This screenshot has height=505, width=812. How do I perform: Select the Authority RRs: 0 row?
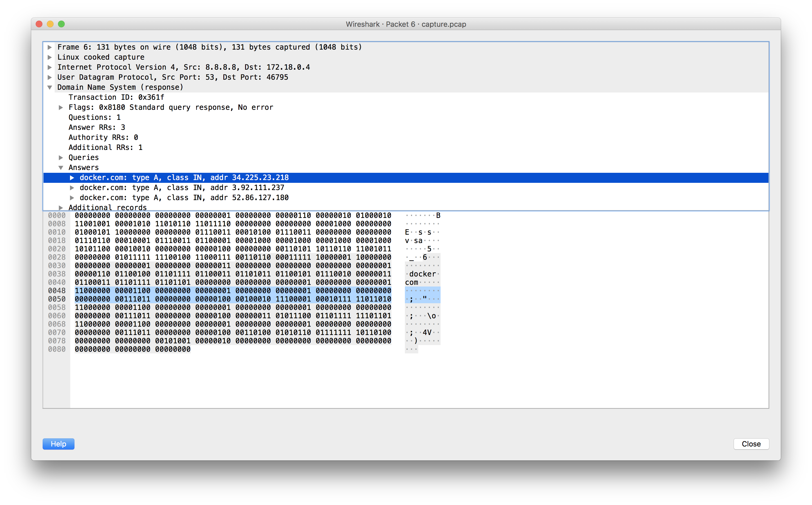(103, 137)
